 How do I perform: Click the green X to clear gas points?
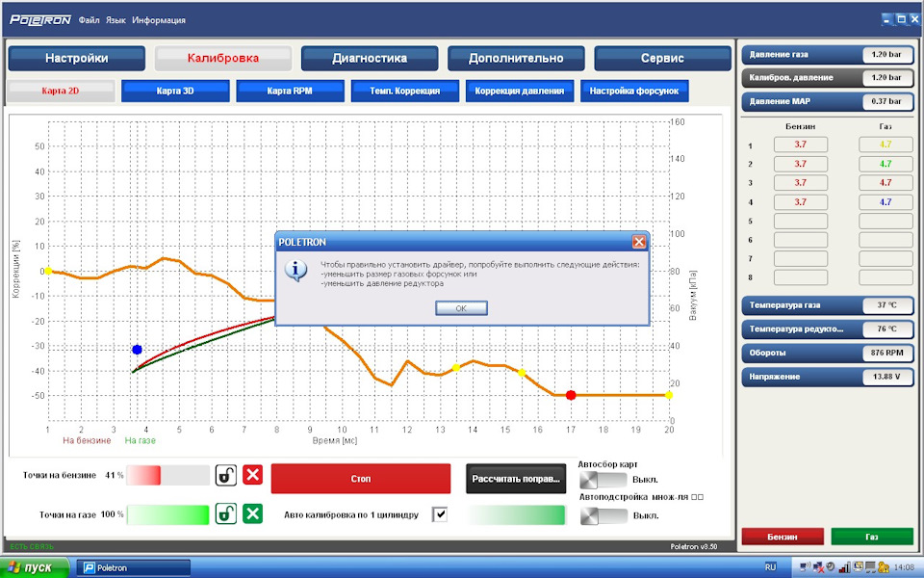click(x=252, y=513)
